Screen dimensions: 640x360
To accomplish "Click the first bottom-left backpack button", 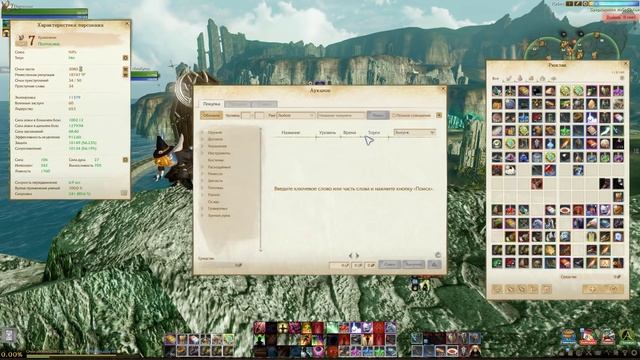I will coord(497,289).
